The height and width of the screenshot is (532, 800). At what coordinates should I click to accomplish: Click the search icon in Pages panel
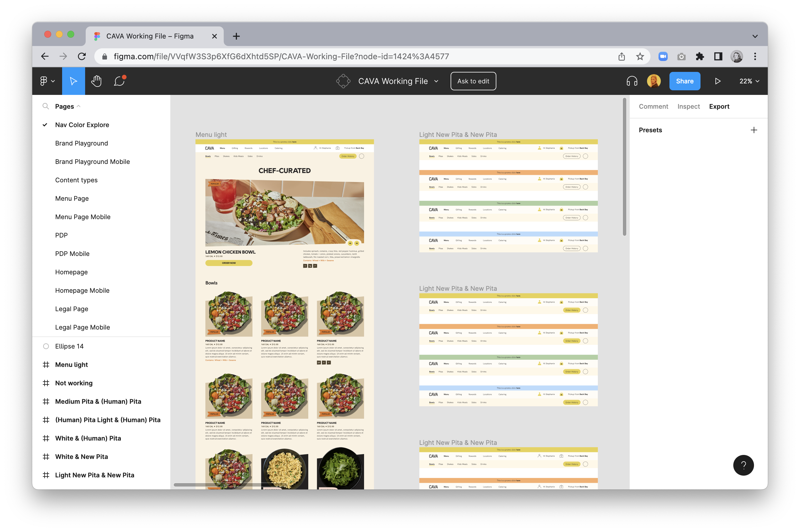click(45, 106)
